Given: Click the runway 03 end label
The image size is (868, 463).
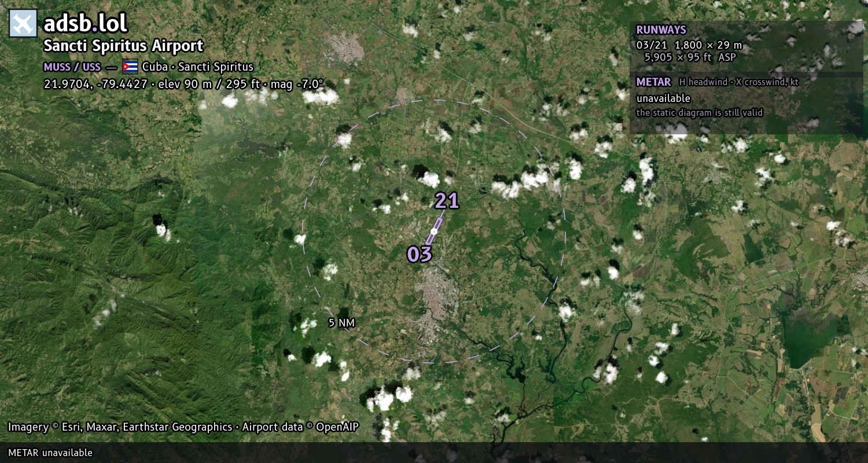Looking at the screenshot, I should 420,254.
